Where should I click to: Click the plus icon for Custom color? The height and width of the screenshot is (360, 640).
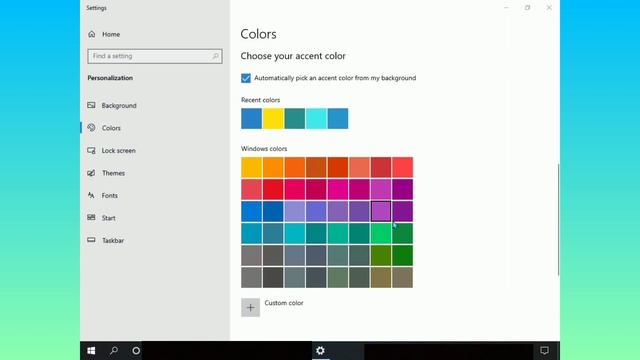251,307
